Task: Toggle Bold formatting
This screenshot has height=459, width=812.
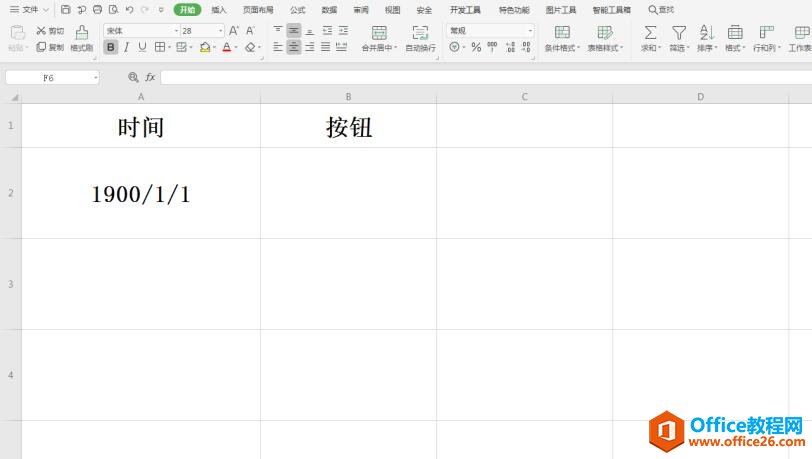Action: (110, 47)
